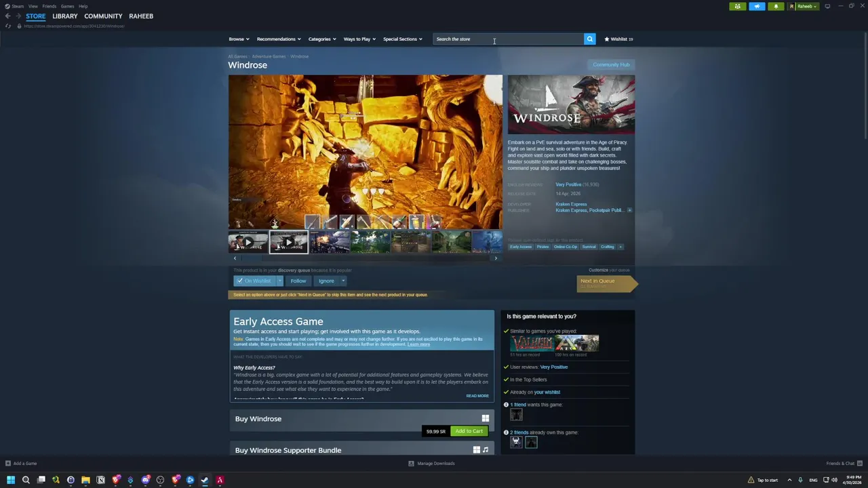Screen dimensions: 868x488
Task: Open the Windows Start menu
Action: pos(10,480)
